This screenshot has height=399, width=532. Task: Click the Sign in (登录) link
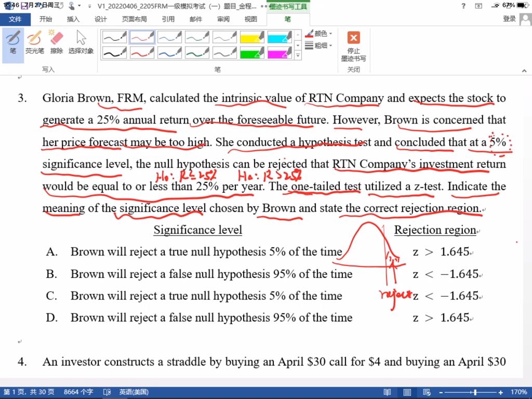coord(509,19)
